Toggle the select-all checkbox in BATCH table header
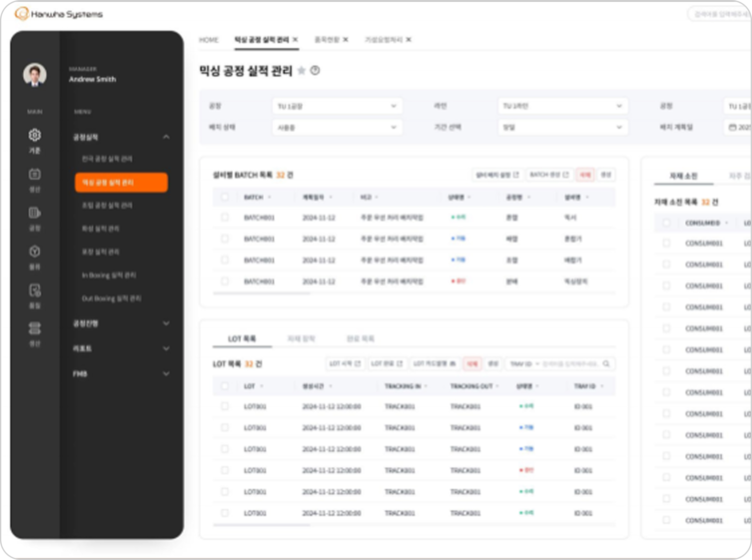 [225, 197]
